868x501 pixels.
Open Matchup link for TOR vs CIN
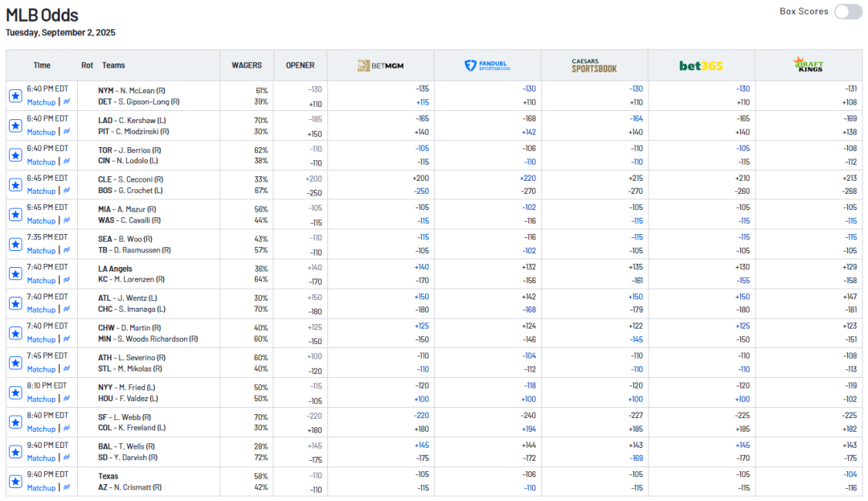point(41,162)
